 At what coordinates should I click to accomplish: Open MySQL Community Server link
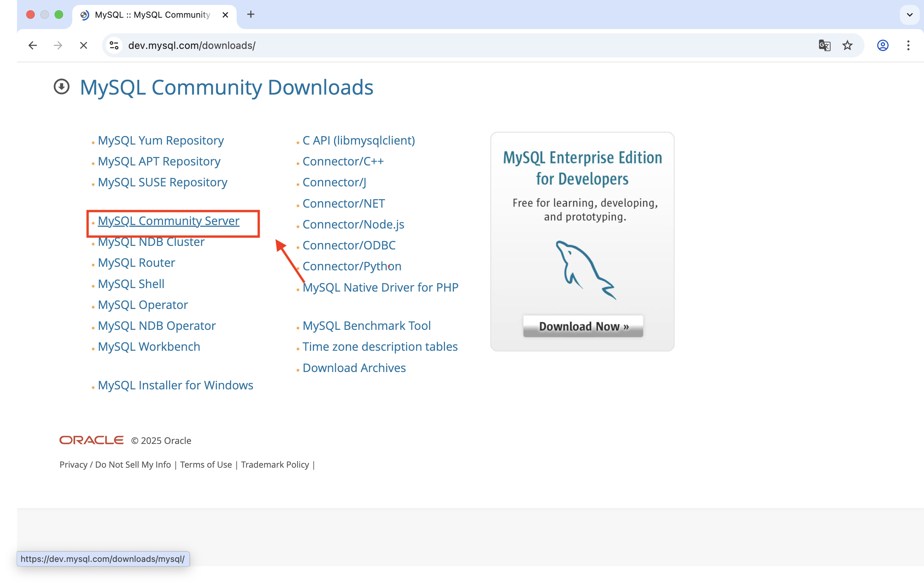[168, 221]
